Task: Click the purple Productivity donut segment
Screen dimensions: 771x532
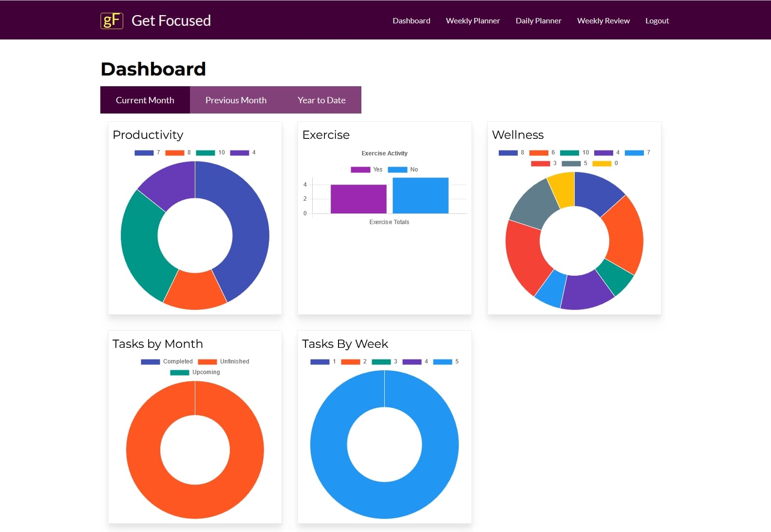Action: pos(170,185)
